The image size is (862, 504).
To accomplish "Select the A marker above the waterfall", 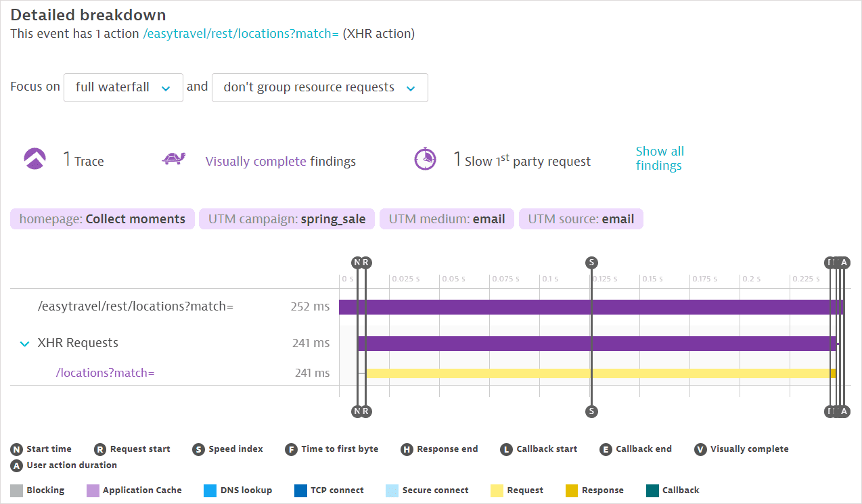I will [x=844, y=262].
